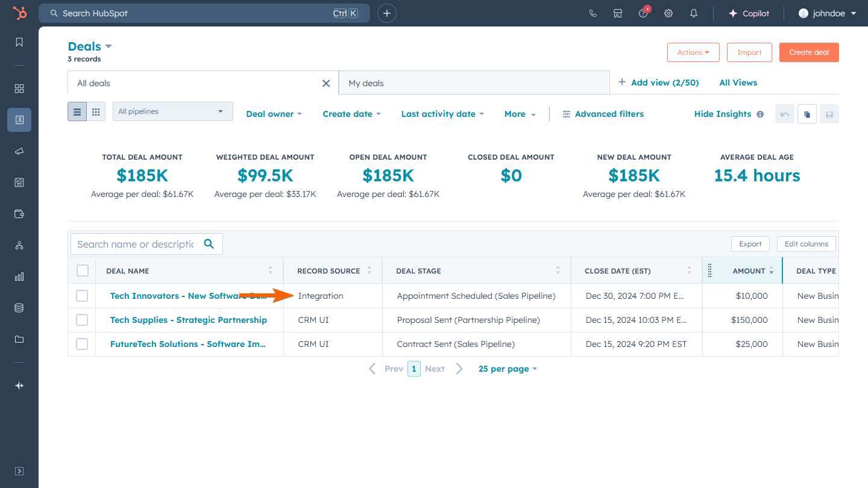Close the All deals tab
Image resolution: width=868 pixels, height=488 pixels.
326,83
